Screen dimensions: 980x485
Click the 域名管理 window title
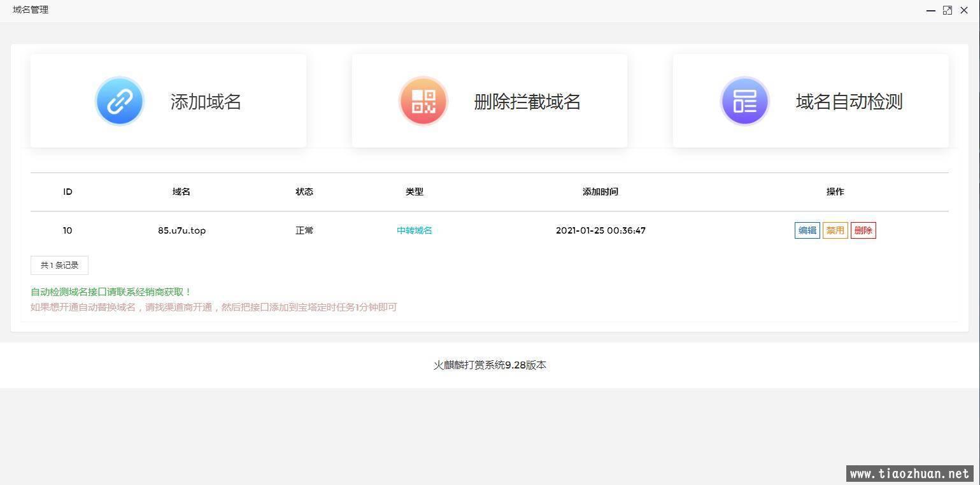(31, 10)
